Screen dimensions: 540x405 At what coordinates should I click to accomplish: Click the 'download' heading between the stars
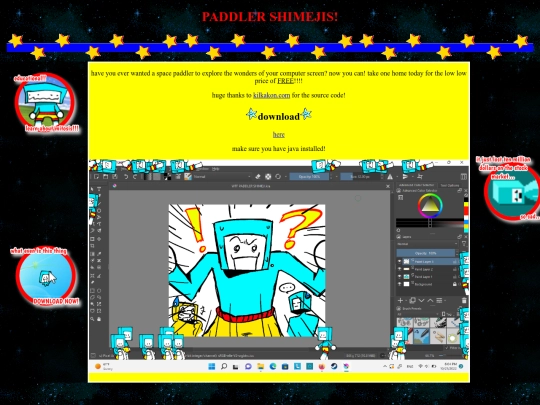[x=279, y=116]
